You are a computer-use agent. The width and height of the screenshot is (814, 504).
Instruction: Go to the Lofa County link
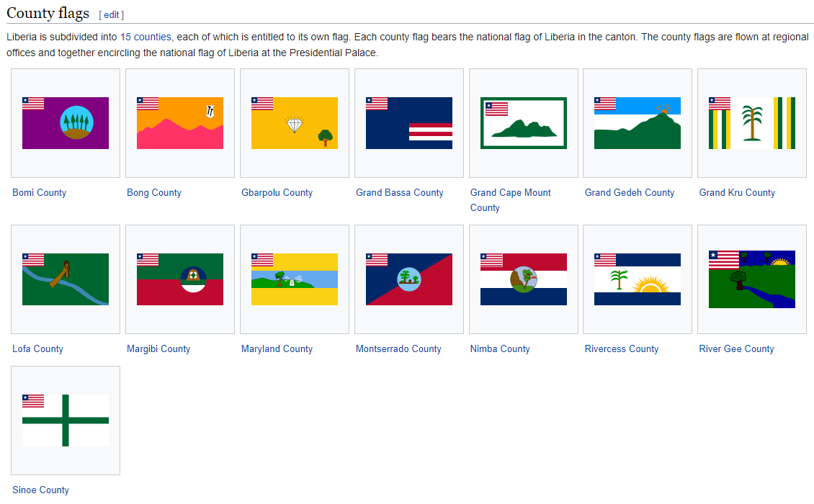coord(38,348)
